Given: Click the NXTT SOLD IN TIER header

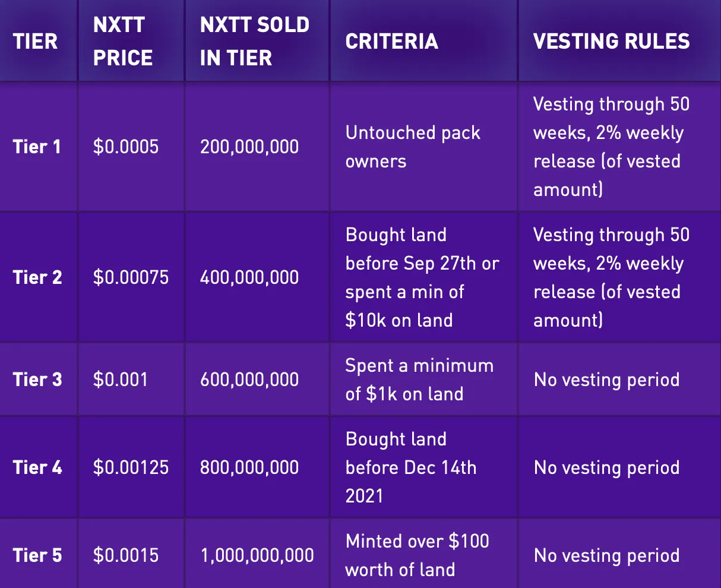Looking at the screenshot, I should pyautogui.click(x=255, y=41).
